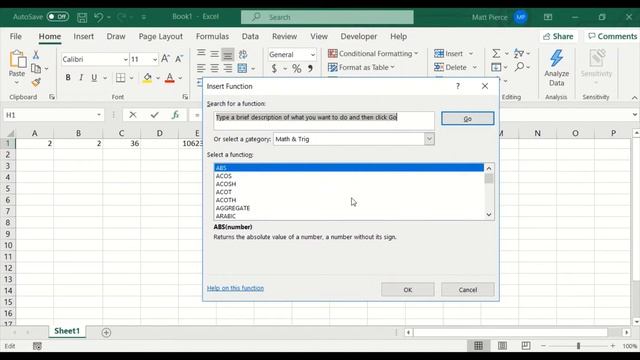Click the add new sheet plus icon
Screen dimensions: 640x360
(106, 333)
